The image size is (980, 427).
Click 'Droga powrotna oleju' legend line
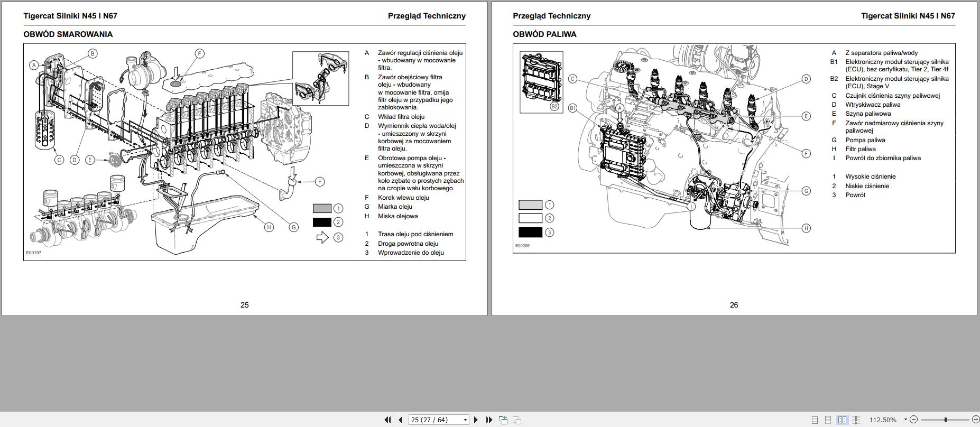point(408,244)
